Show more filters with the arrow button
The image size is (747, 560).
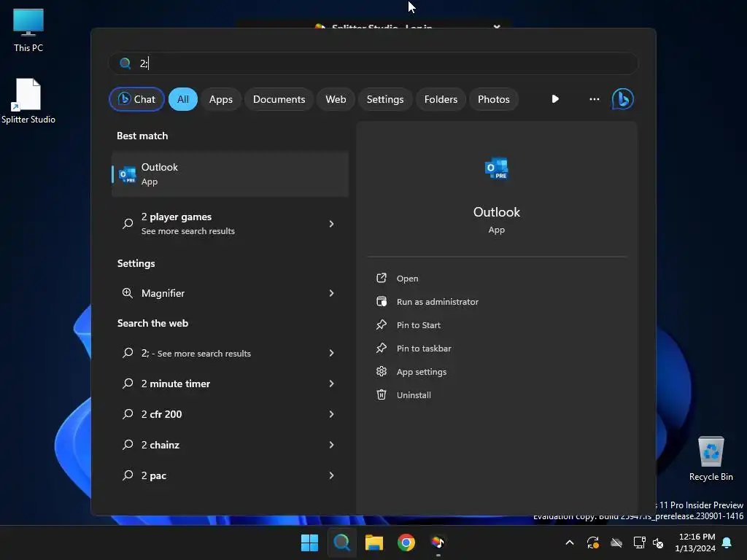(x=555, y=99)
